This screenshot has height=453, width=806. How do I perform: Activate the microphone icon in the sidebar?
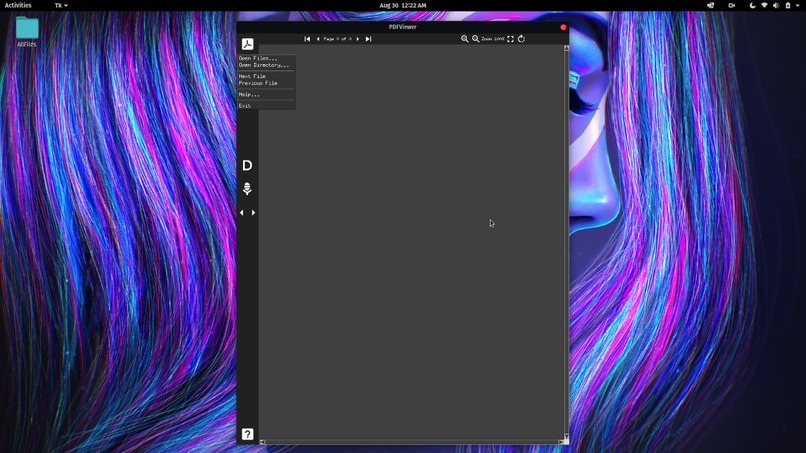247,189
